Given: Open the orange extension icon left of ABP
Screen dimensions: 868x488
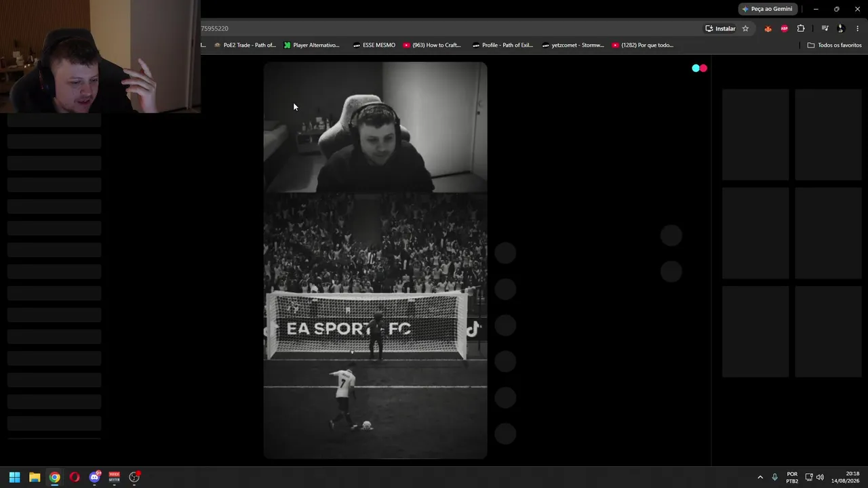Looking at the screenshot, I should [x=768, y=28].
